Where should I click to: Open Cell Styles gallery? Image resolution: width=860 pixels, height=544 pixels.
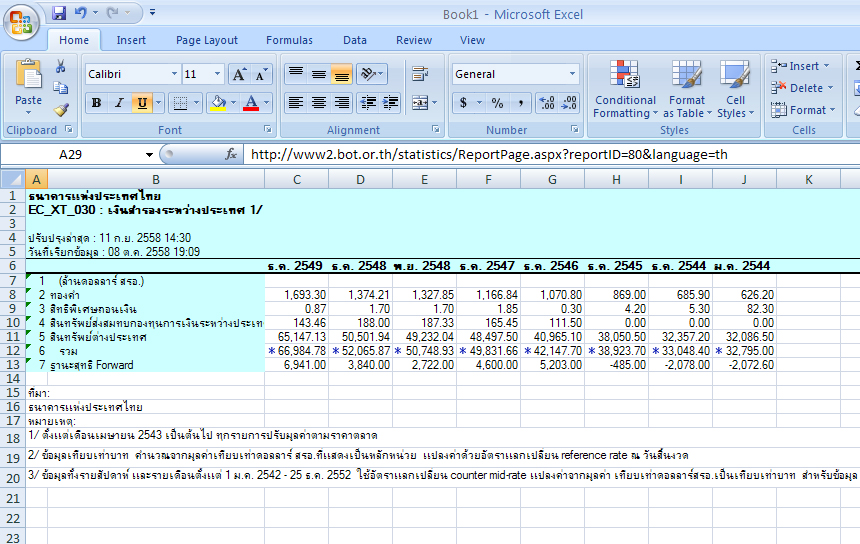(x=735, y=89)
